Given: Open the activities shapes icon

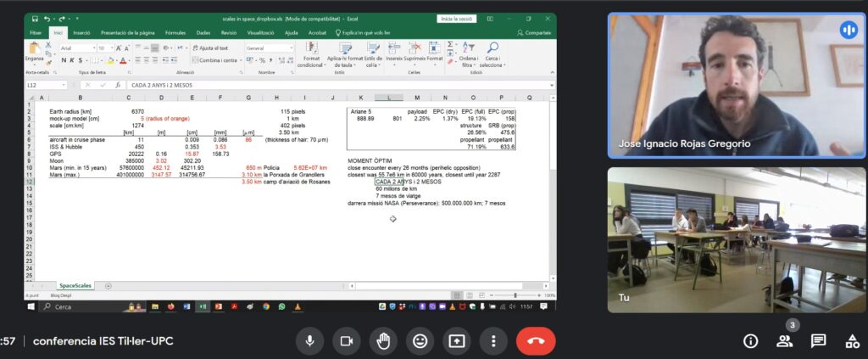Looking at the screenshot, I should pos(852,340).
